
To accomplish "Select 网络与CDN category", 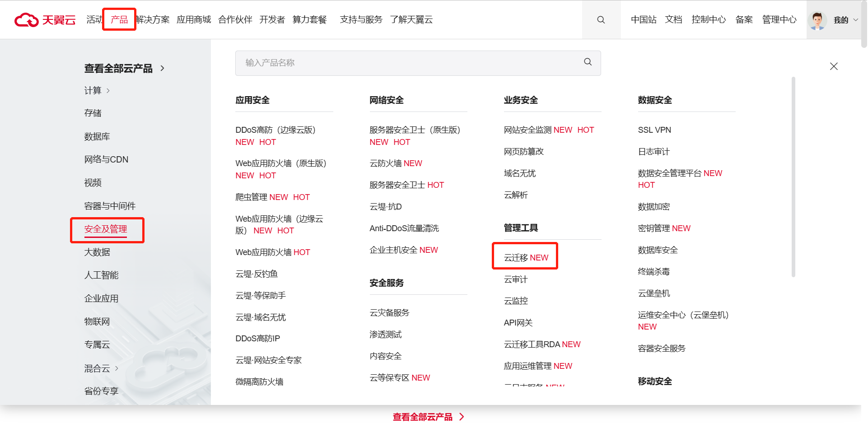I will click(x=106, y=159).
